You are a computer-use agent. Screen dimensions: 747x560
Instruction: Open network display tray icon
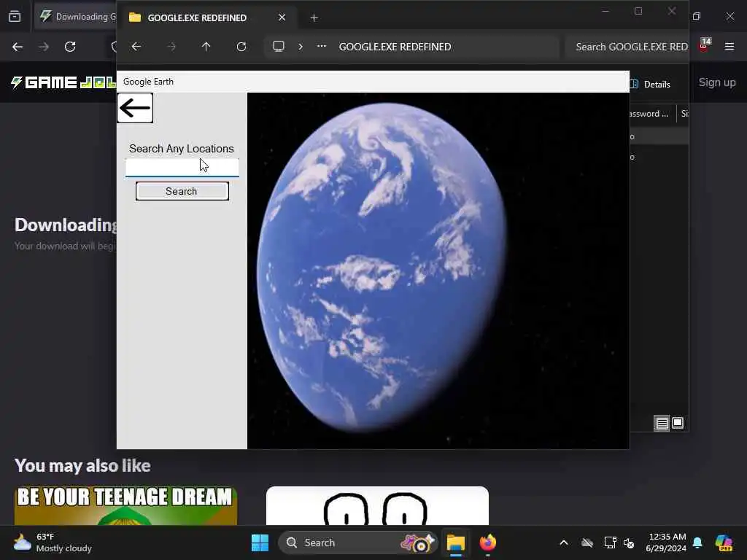pyautogui.click(x=611, y=542)
